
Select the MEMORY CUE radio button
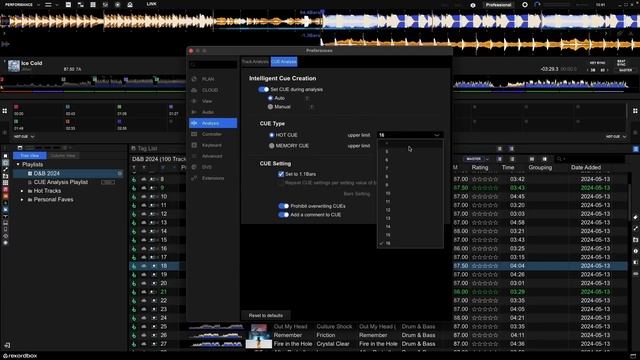pyautogui.click(x=271, y=145)
